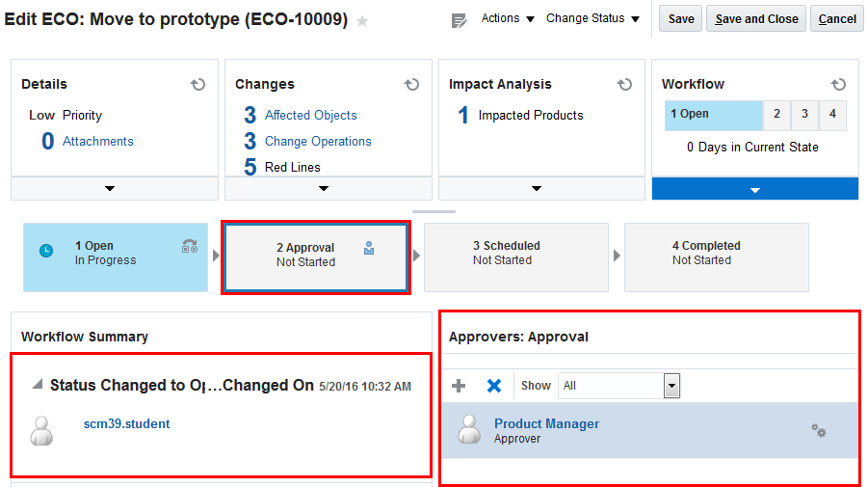Open the Change Status menu
The height and width of the screenshot is (487, 868).
(x=592, y=18)
